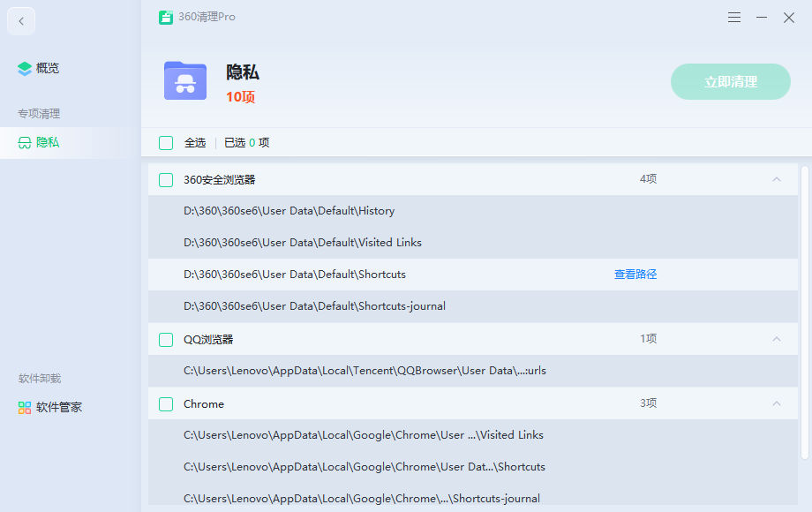
Task: Click the vertical scrollbar of the list
Action: point(804,309)
